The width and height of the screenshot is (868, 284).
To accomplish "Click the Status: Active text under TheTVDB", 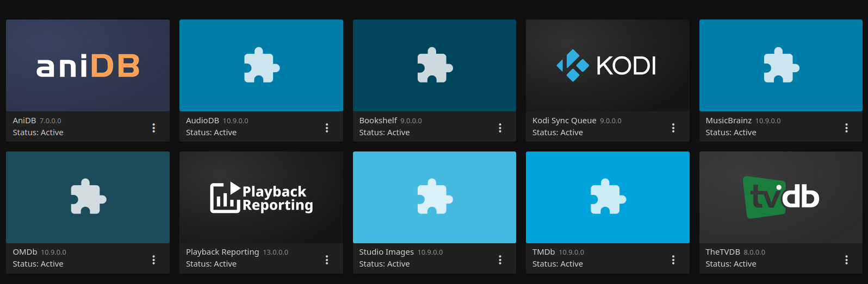I will coord(731,264).
